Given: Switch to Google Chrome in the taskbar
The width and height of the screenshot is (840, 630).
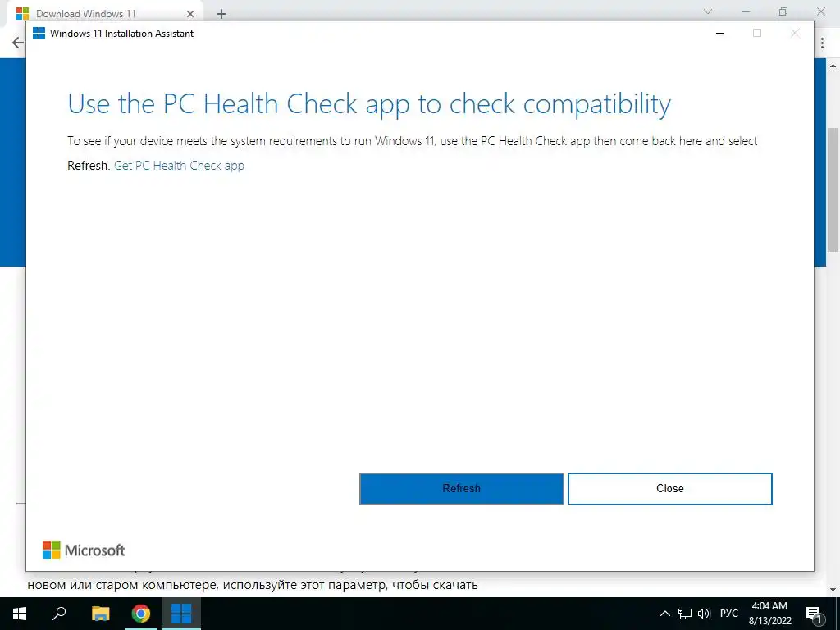Looking at the screenshot, I should coord(141,614).
